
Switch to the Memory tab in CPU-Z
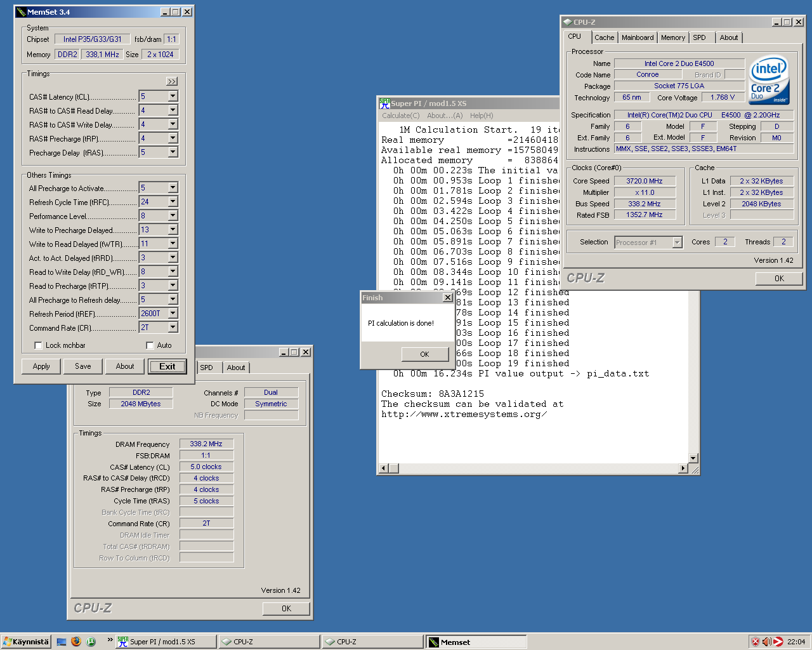coord(673,37)
